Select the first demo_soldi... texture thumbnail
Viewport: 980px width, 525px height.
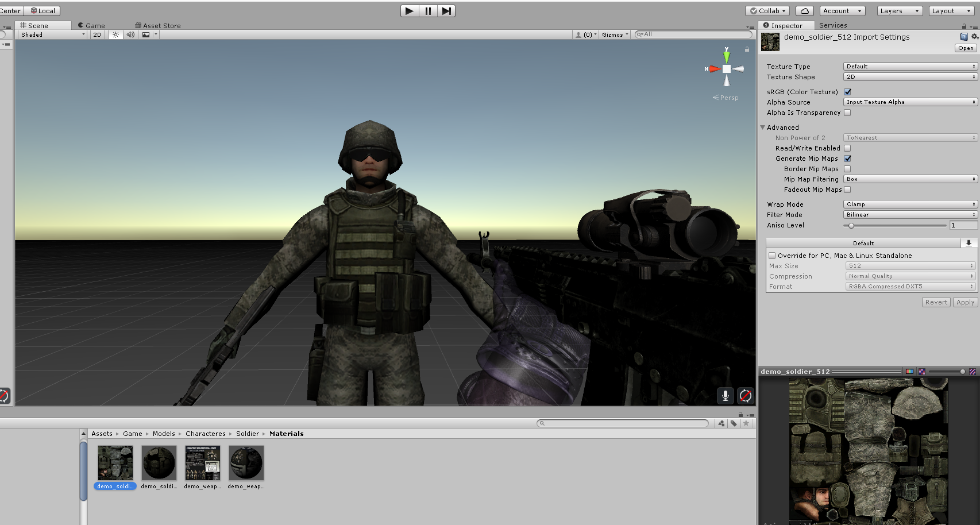tap(115, 463)
